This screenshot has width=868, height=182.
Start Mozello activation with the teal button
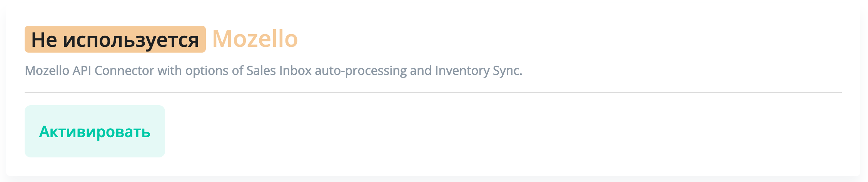(x=95, y=131)
